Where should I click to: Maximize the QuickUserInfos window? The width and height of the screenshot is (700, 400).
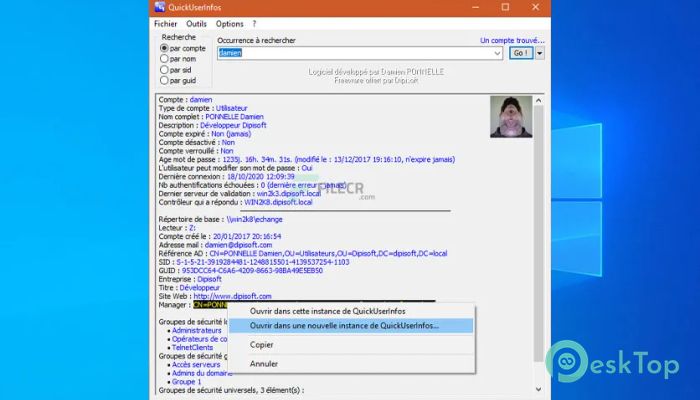coord(505,7)
